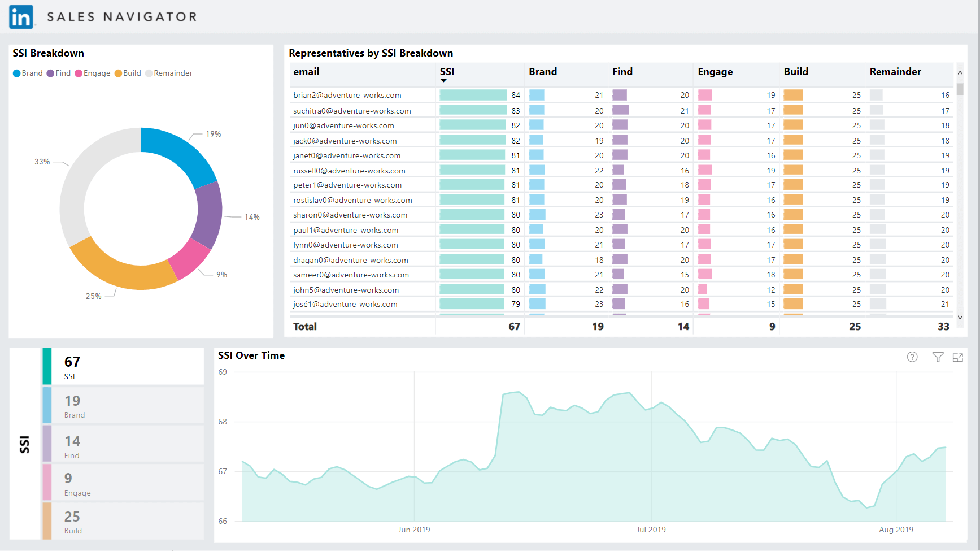The height and width of the screenshot is (551, 980).
Task: Sort table by the Brand column header
Action: 543,72
